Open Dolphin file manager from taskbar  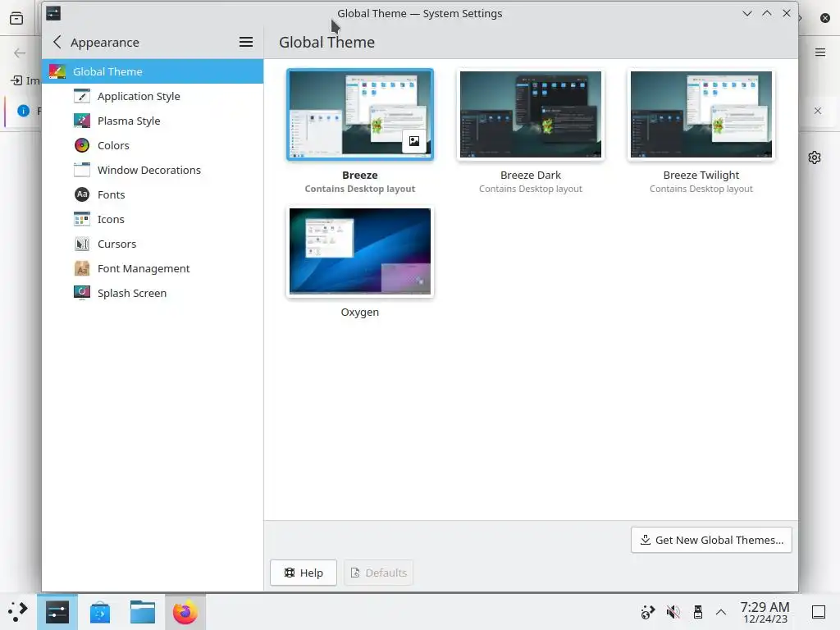click(x=143, y=612)
